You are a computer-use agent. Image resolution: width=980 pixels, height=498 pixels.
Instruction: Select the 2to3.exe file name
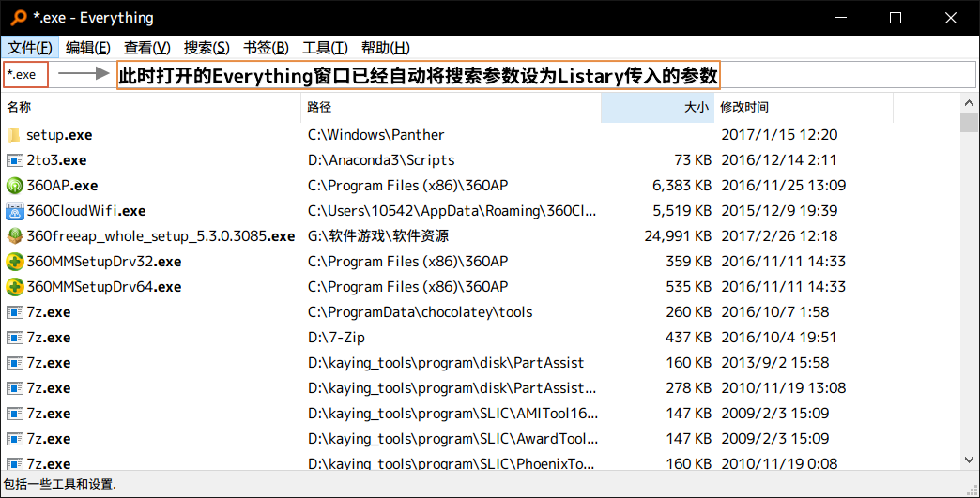[x=56, y=160]
